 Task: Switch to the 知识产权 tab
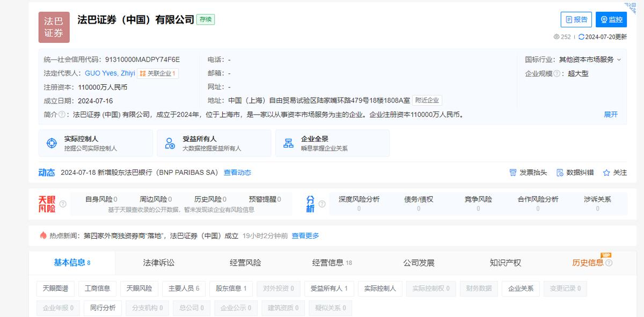[x=506, y=263]
